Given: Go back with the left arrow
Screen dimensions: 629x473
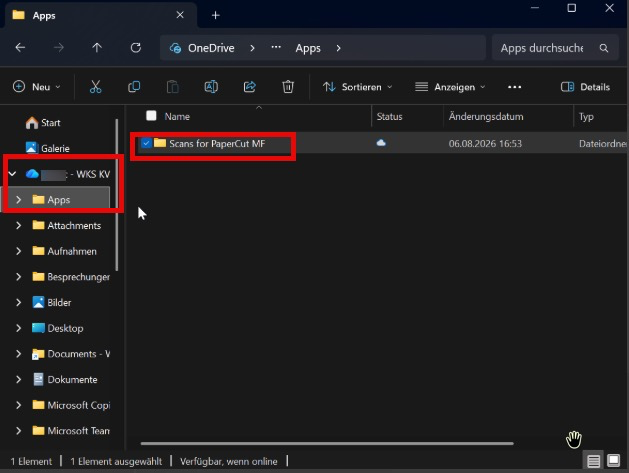Looking at the screenshot, I should point(20,48).
